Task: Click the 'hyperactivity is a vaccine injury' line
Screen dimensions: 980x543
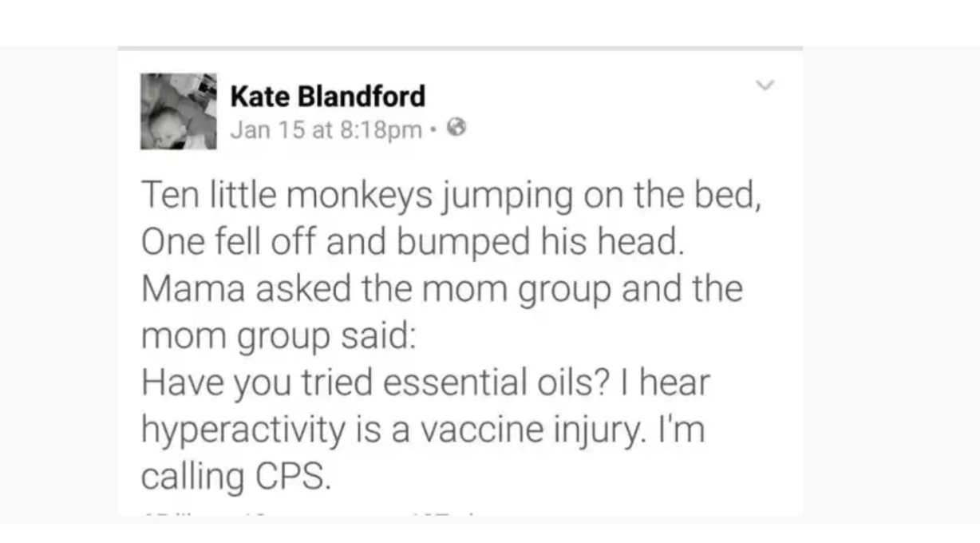Action: click(423, 431)
